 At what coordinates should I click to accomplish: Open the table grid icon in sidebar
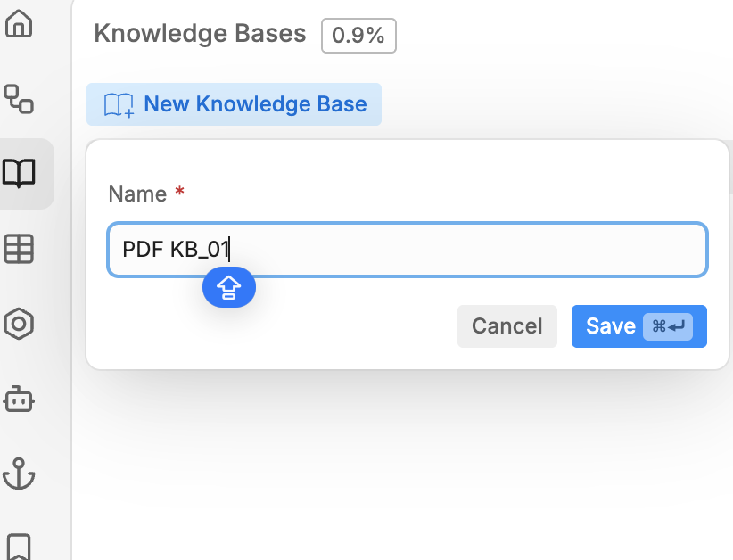click(19, 249)
